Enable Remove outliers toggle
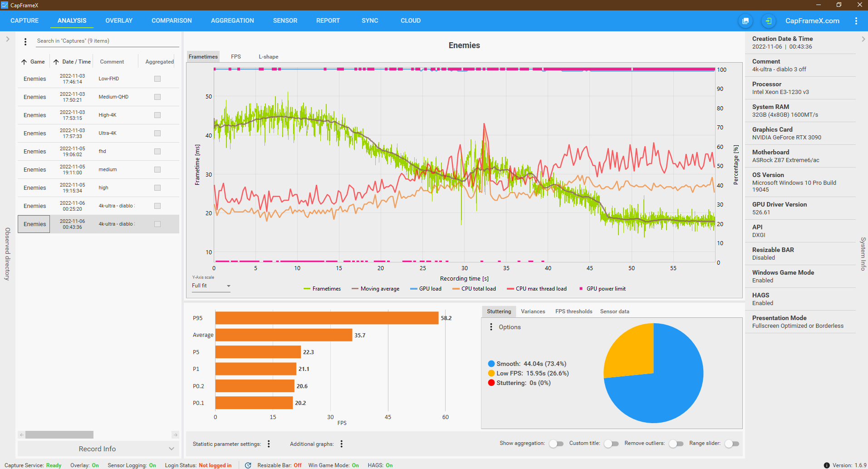The width and height of the screenshot is (868, 469). [x=676, y=444]
